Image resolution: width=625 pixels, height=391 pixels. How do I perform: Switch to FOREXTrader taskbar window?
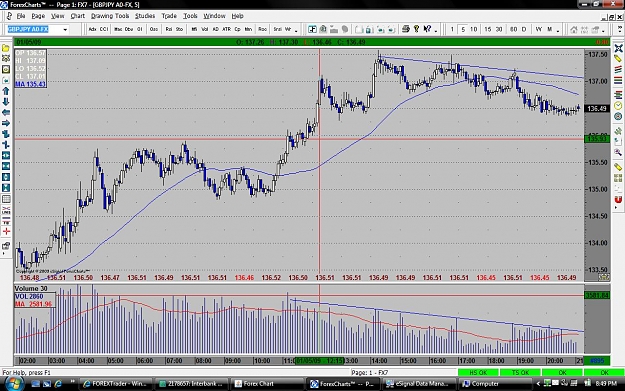pyautogui.click(x=115, y=383)
